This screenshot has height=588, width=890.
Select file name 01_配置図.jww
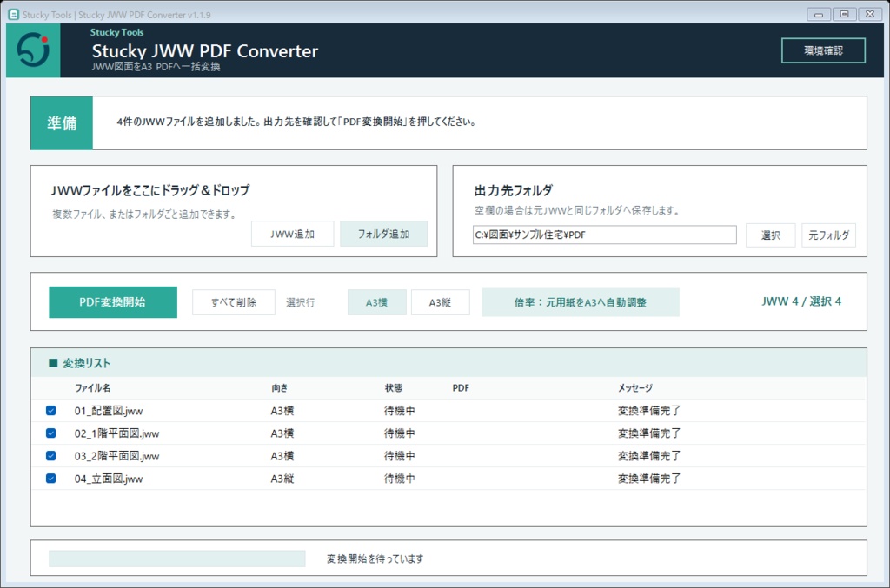point(109,411)
